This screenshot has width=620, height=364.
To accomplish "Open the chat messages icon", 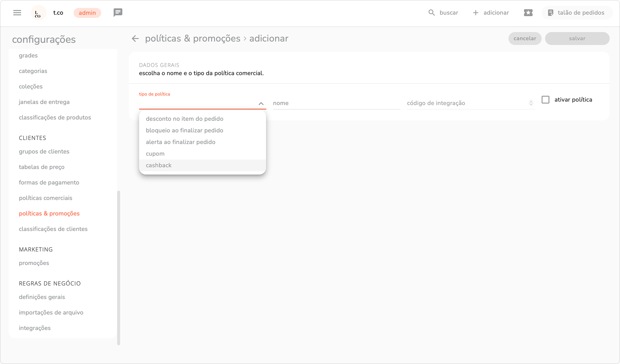I will (118, 13).
